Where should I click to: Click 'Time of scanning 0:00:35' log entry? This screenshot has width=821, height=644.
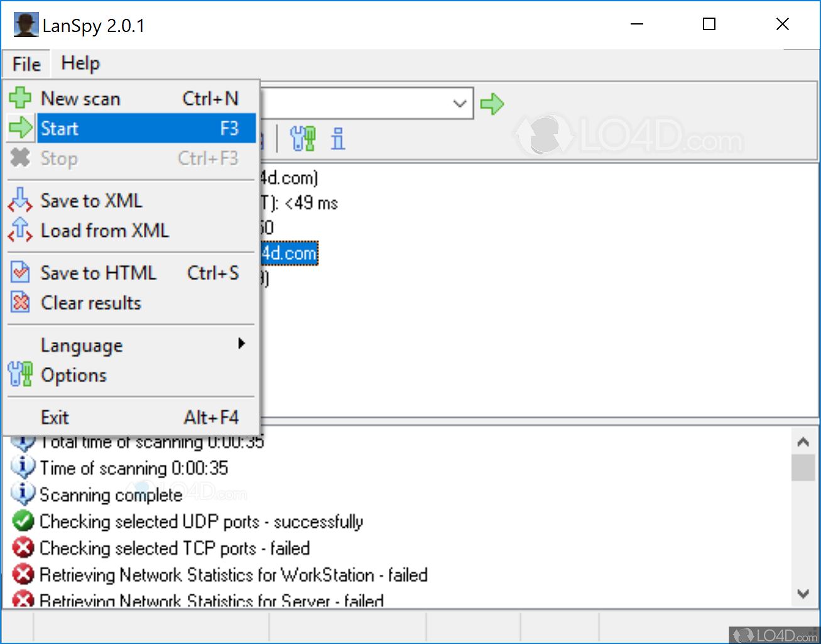134,468
